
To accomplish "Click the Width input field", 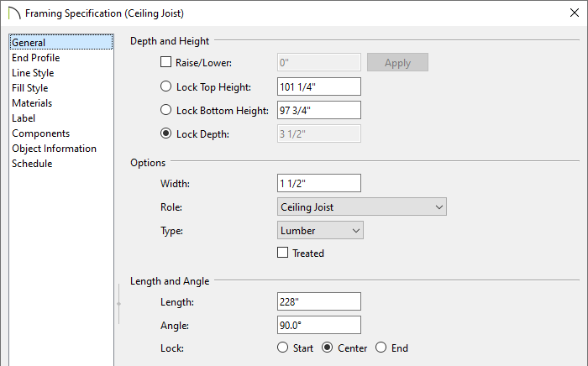I will point(319,183).
